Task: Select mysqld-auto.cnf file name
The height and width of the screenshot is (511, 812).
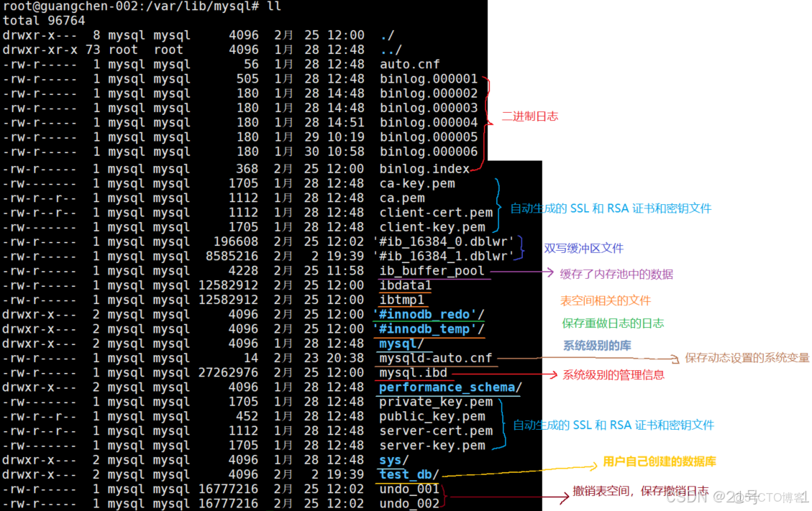Action: (x=436, y=358)
